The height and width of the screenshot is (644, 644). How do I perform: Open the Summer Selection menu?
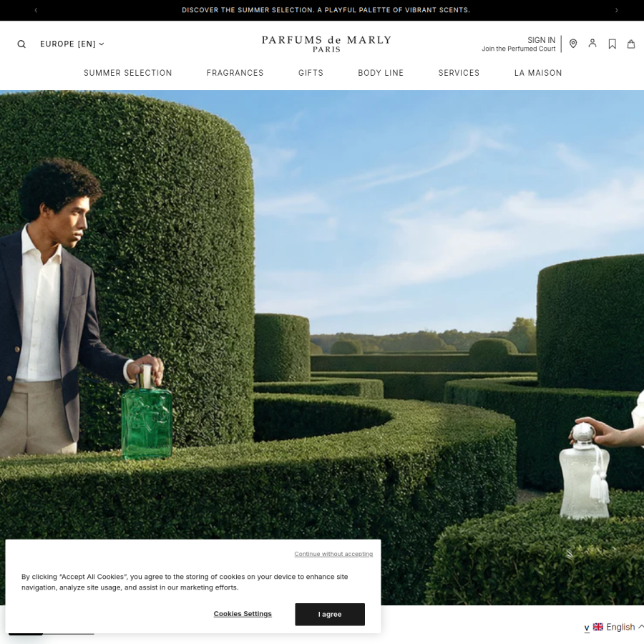point(128,73)
